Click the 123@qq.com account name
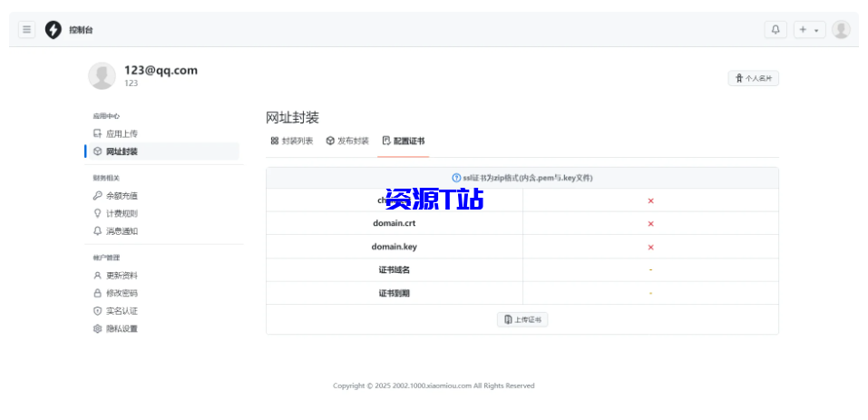The width and height of the screenshot is (868, 420). coord(161,70)
